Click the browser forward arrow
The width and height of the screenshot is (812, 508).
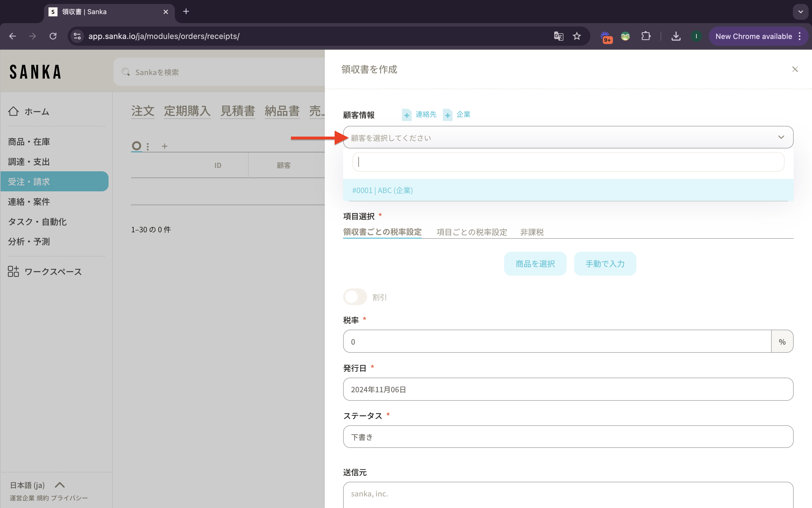click(x=32, y=36)
